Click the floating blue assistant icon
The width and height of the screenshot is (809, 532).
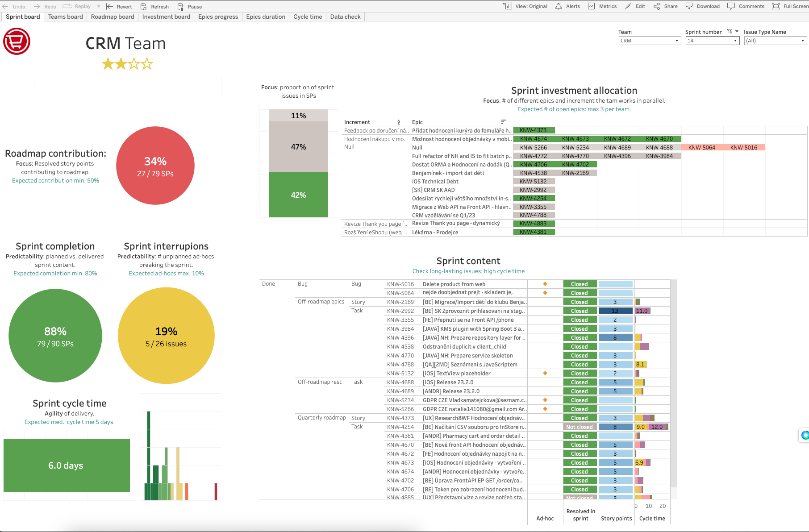(805, 435)
